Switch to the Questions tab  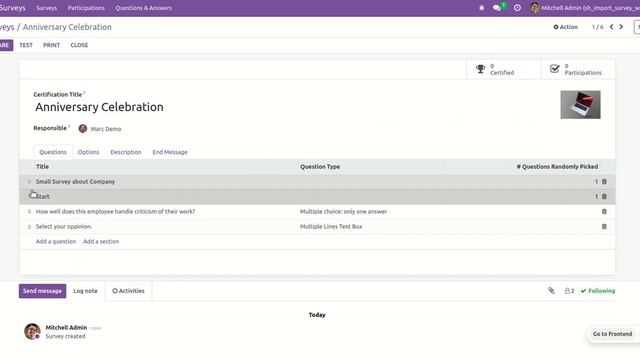point(53,152)
